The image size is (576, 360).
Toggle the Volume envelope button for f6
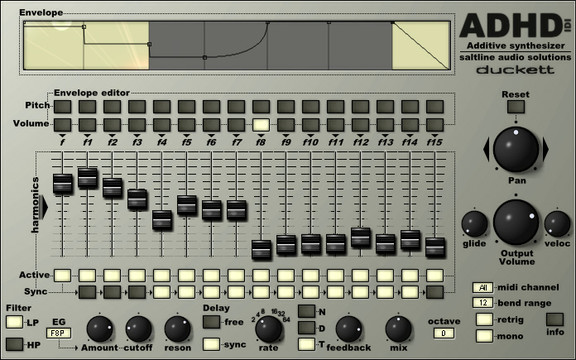pyautogui.click(x=211, y=125)
